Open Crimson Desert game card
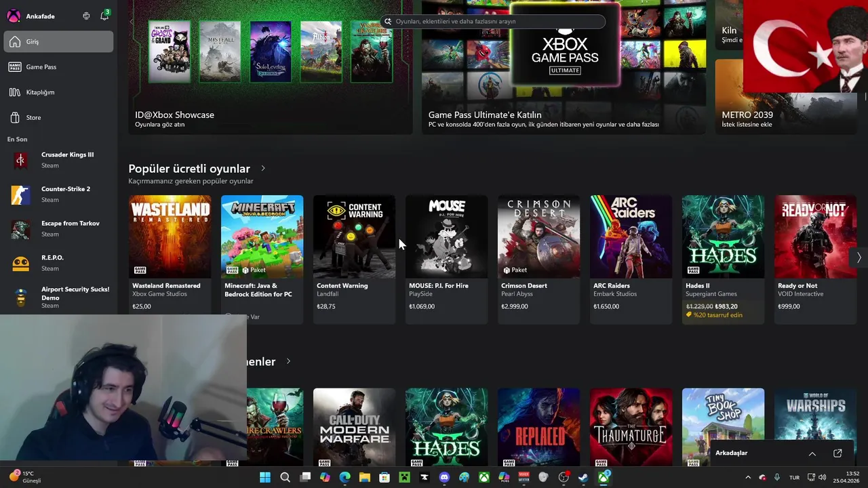 [538, 260]
